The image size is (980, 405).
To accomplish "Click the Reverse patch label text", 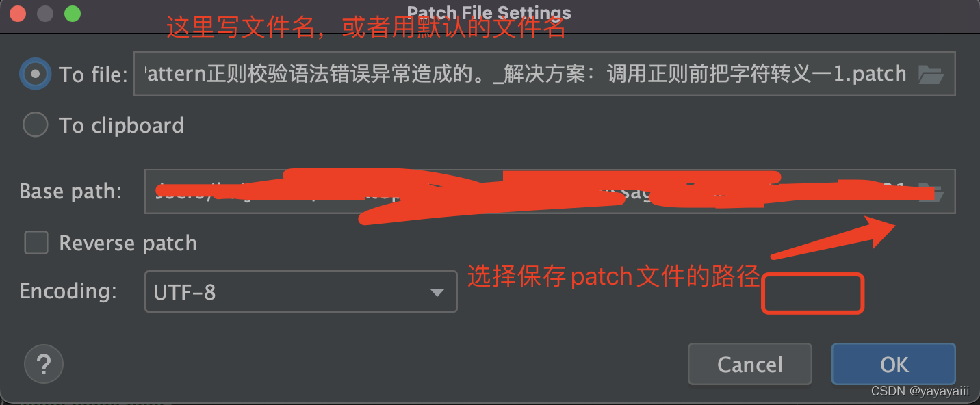I will tap(128, 243).
